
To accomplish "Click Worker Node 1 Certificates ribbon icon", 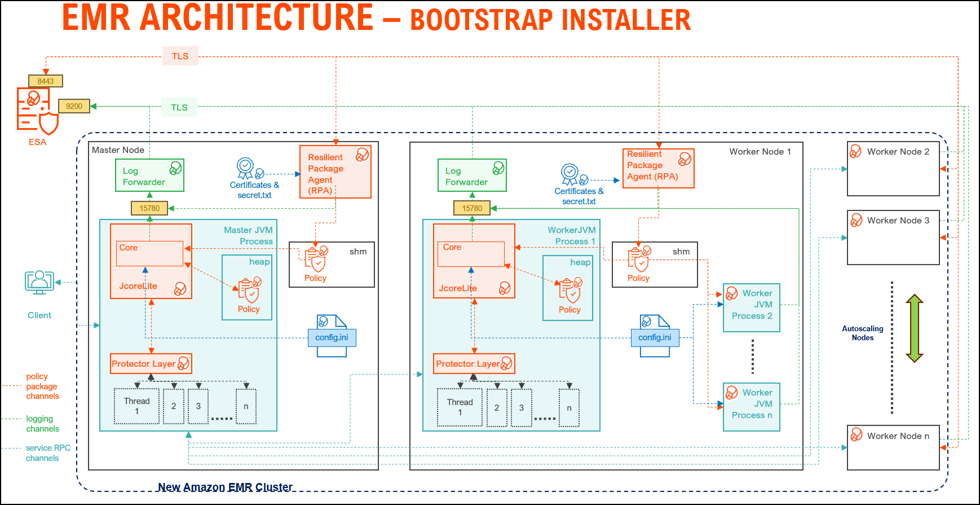I will (570, 173).
